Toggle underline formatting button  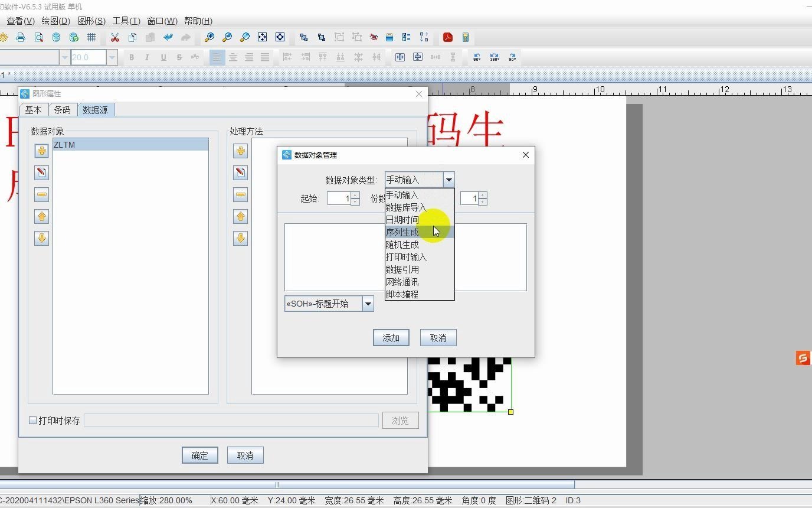[163, 57]
